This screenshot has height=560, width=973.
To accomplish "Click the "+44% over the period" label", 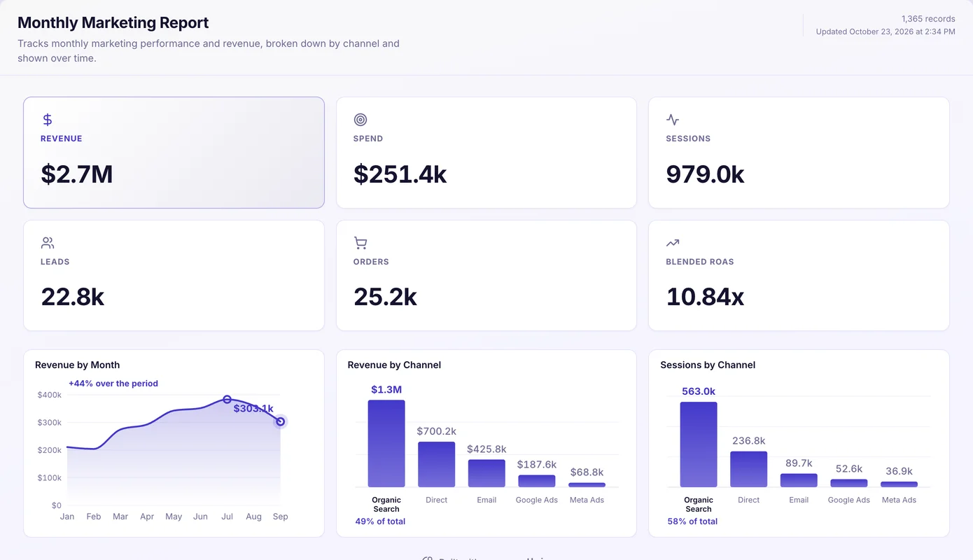I will pos(113,384).
